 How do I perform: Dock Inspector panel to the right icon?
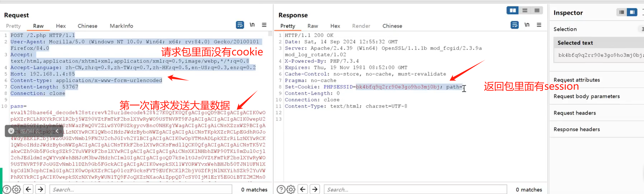632,12
